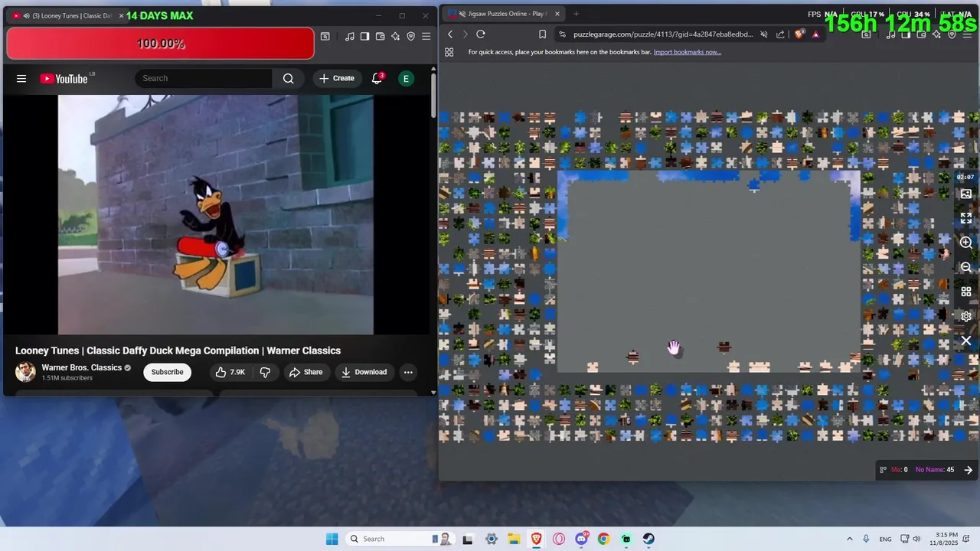Open VPN shield icon in YouTube window toolbar

click(x=411, y=36)
